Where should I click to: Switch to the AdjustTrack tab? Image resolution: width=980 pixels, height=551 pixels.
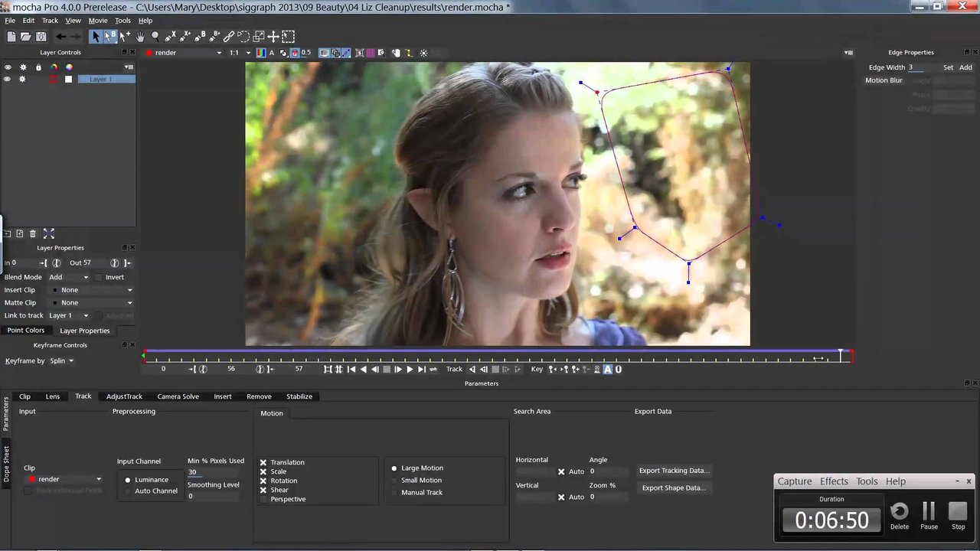click(x=124, y=396)
